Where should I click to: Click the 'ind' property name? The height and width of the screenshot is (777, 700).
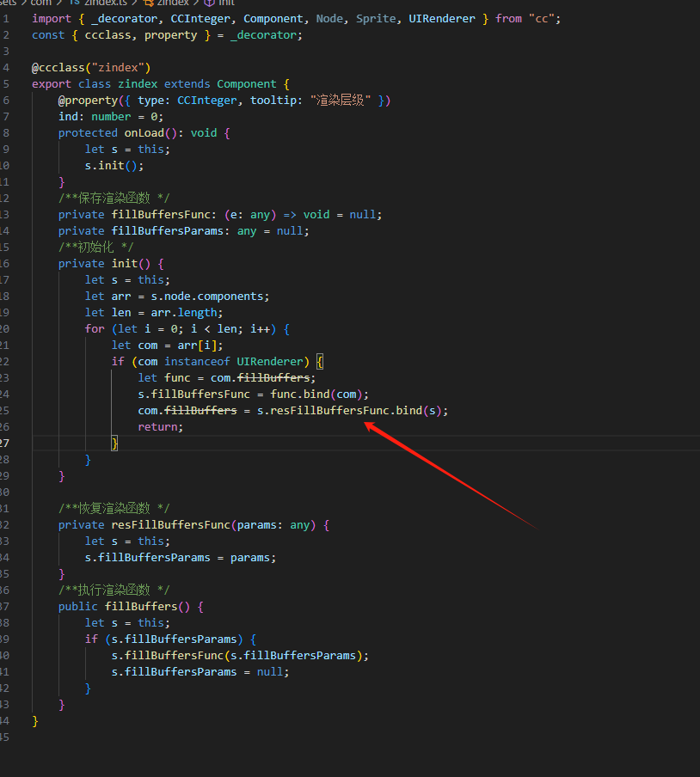point(68,117)
